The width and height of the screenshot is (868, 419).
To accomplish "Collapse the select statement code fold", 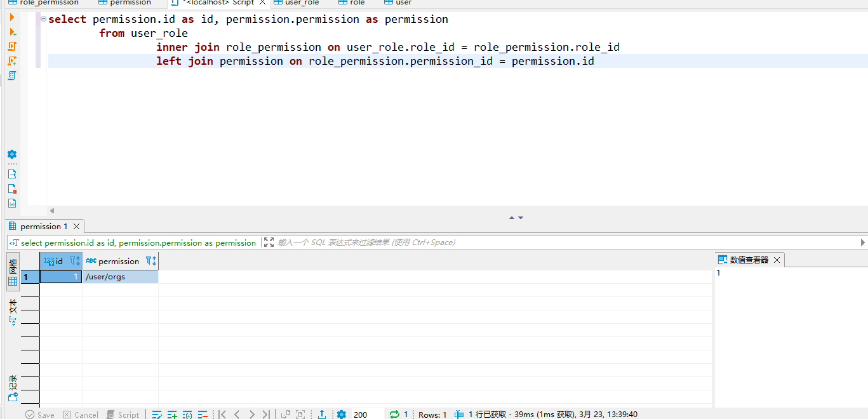I will (x=42, y=19).
